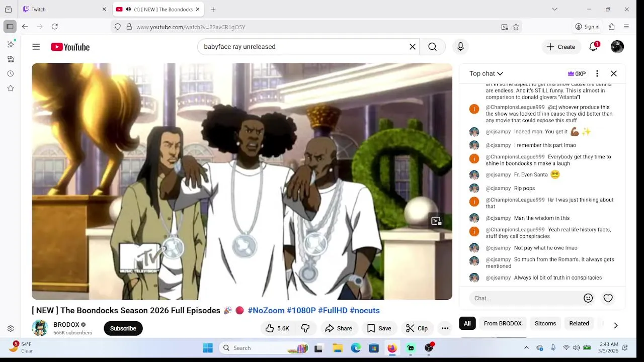Sign in to the browser account

point(587,27)
